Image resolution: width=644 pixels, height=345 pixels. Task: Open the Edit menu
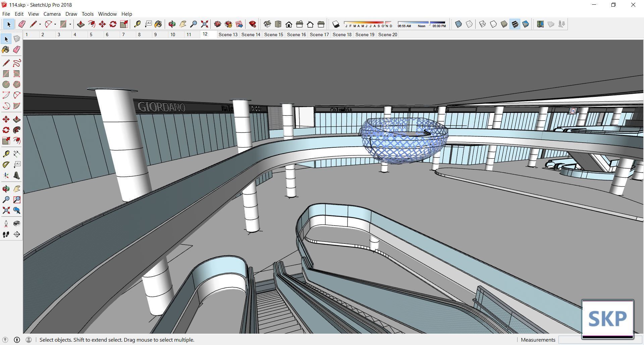[x=19, y=14]
